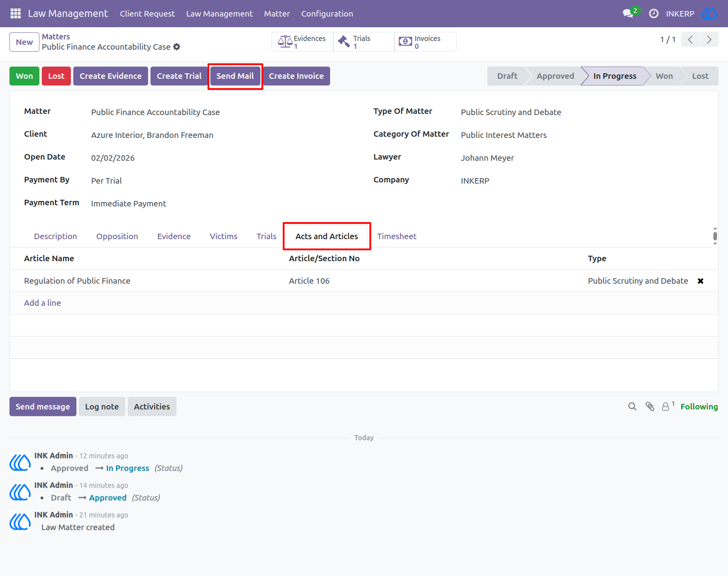Open the Invoices money stat button

pyautogui.click(x=425, y=42)
